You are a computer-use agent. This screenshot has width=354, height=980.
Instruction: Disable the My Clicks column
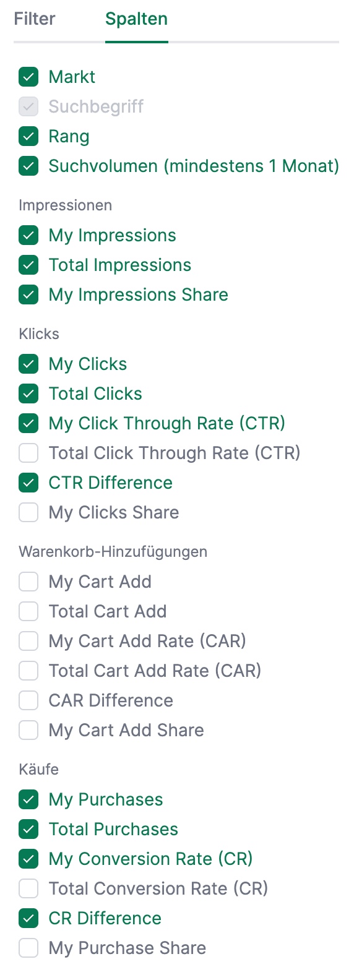pyautogui.click(x=28, y=364)
